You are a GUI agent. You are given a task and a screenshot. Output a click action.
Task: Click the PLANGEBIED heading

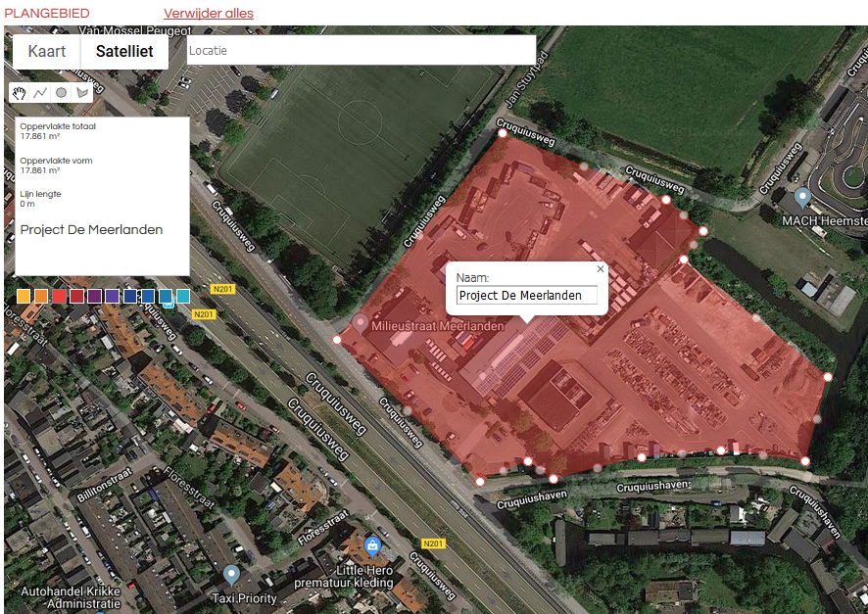[47, 14]
